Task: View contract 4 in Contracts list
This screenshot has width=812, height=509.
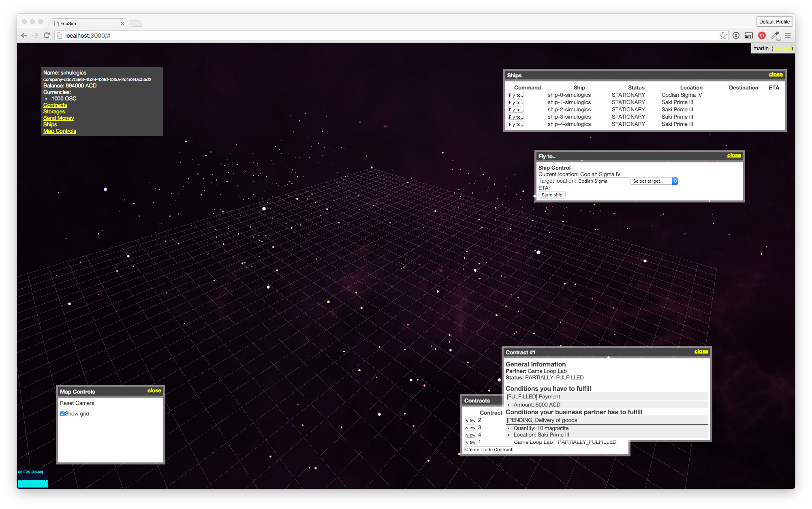Action: pos(470,435)
